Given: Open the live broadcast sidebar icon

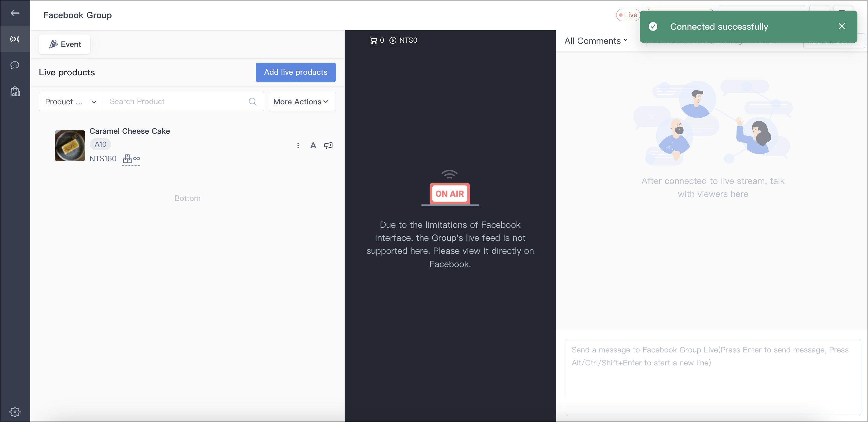Looking at the screenshot, I should (x=15, y=39).
